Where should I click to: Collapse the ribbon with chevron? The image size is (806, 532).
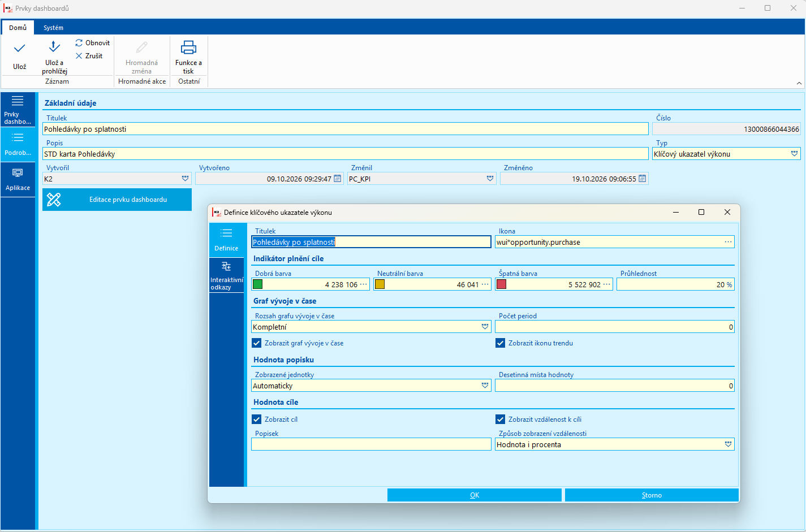pos(799,83)
